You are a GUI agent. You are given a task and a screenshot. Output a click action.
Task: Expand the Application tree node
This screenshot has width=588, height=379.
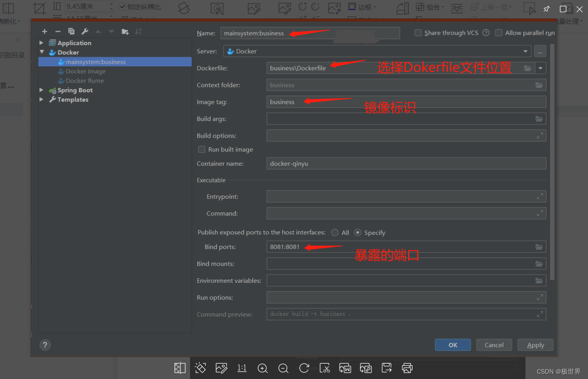[41, 43]
